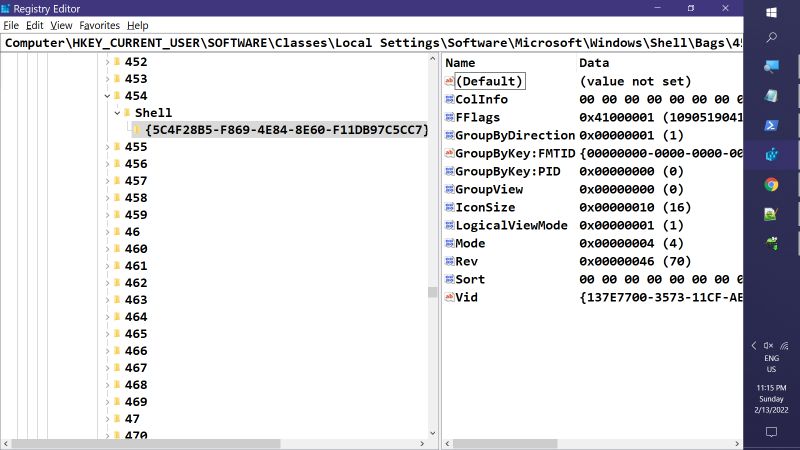Select the 453 folder icon
Image resolution: width=800 pixels, height=450 pixels.
(x=117, y=79)
